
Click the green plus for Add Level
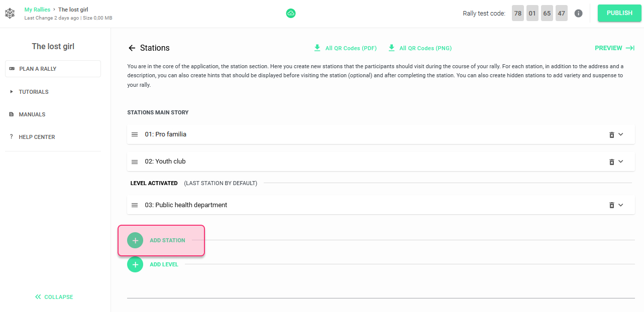pyautogui.click(x=135, y=264)
